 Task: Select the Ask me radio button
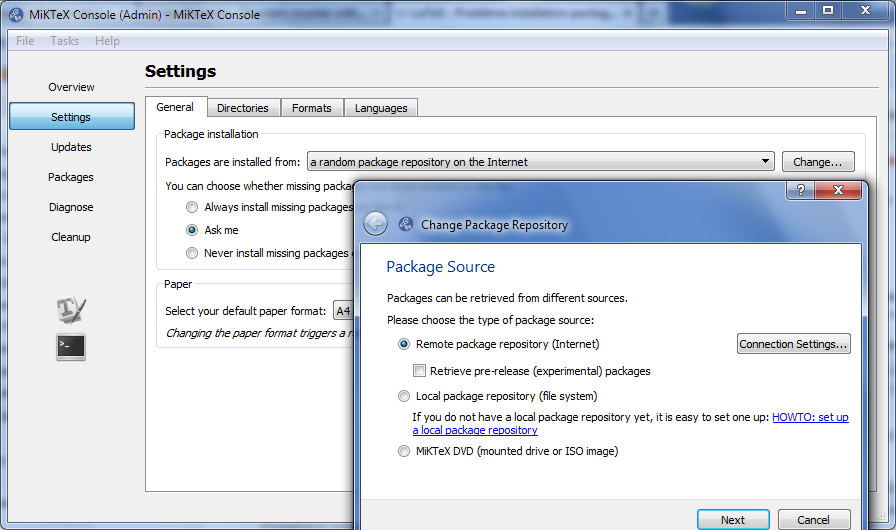point(192,230)
